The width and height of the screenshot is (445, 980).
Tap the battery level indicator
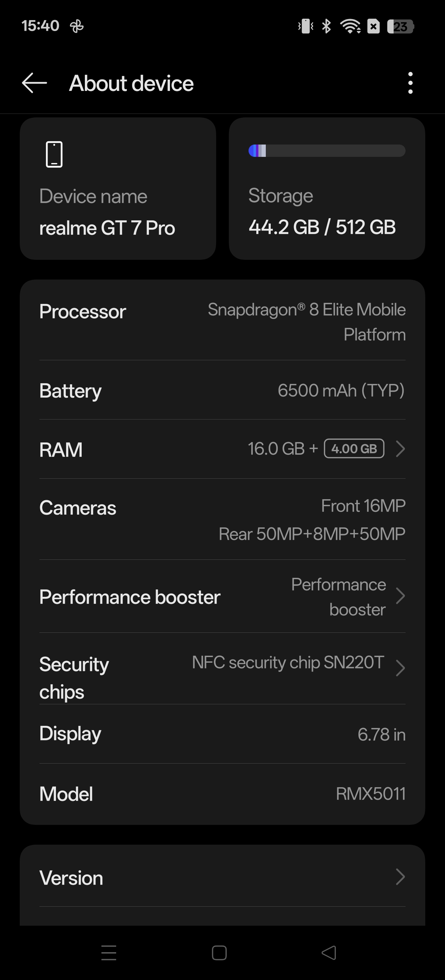(400, 26)
